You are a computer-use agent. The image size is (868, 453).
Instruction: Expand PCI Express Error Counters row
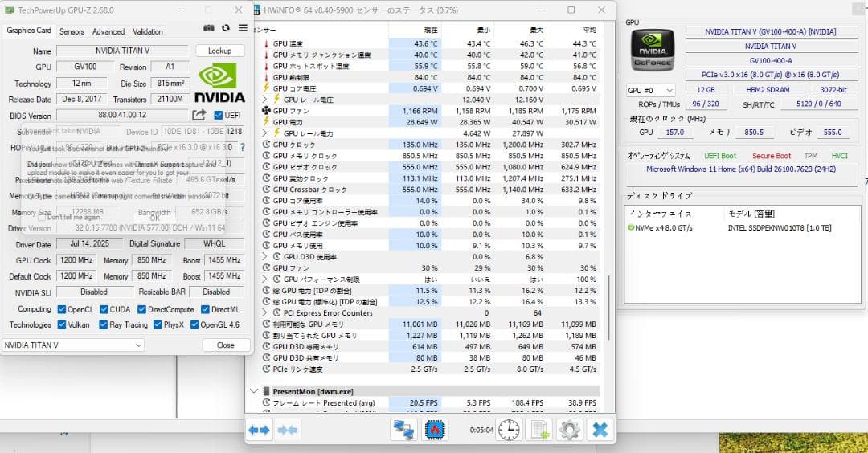point(264,313)
